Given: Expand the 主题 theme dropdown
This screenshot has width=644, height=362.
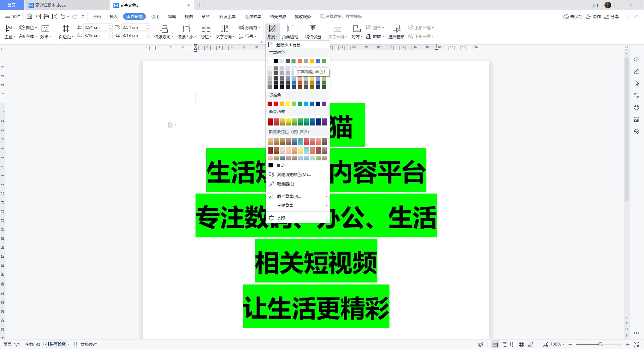Looking at the screenshot, I should point(9,31).
